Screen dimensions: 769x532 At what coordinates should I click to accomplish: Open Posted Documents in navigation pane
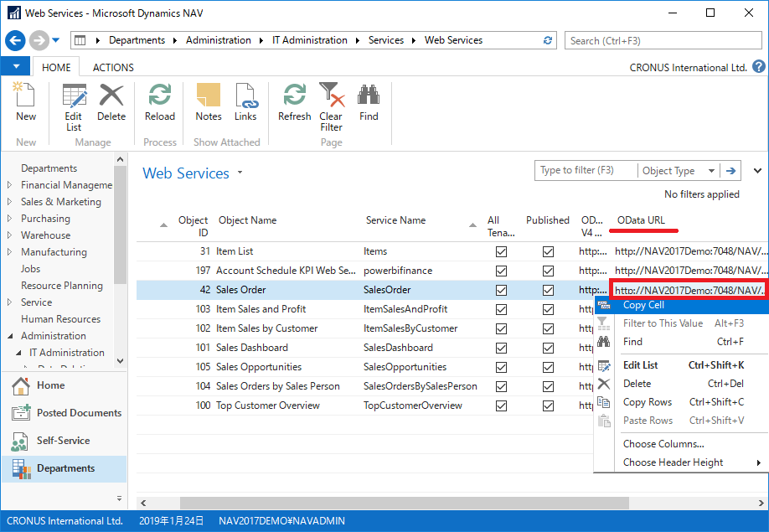(x=64, y=413)
